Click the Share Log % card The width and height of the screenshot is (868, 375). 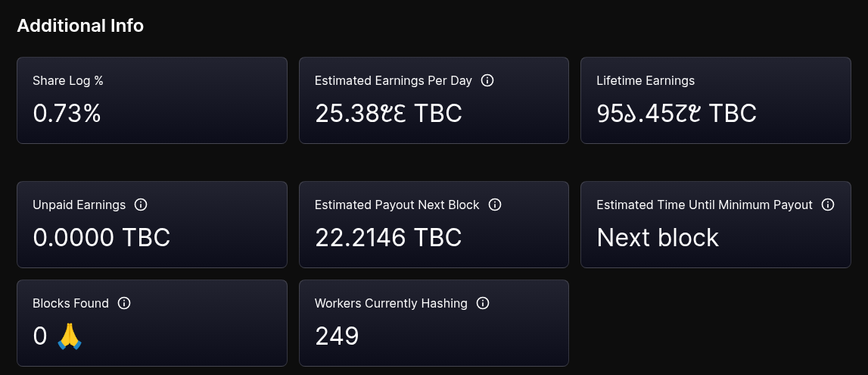pos(152,100)
